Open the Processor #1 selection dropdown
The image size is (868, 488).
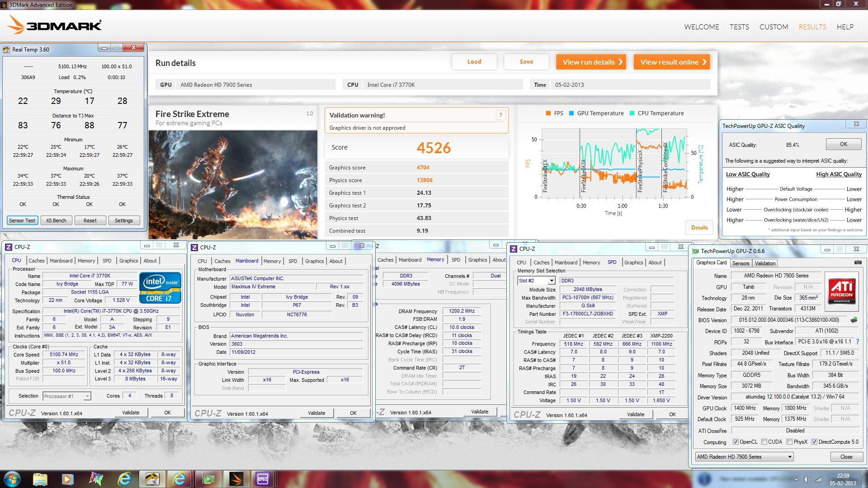coord(67,396)
